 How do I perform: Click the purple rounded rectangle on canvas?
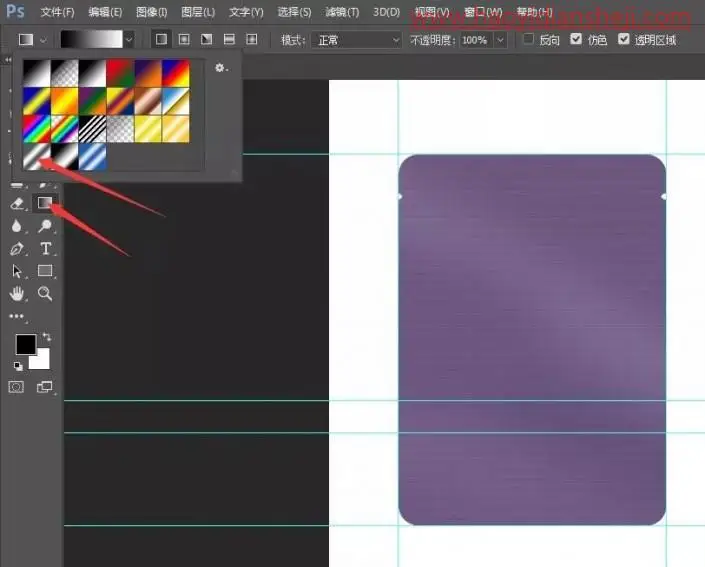(532, 339)
